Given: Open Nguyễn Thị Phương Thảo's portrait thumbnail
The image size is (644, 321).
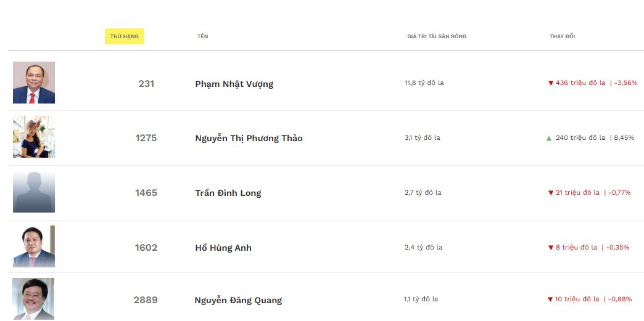Looking at the screenshot, I should point(34,137).
